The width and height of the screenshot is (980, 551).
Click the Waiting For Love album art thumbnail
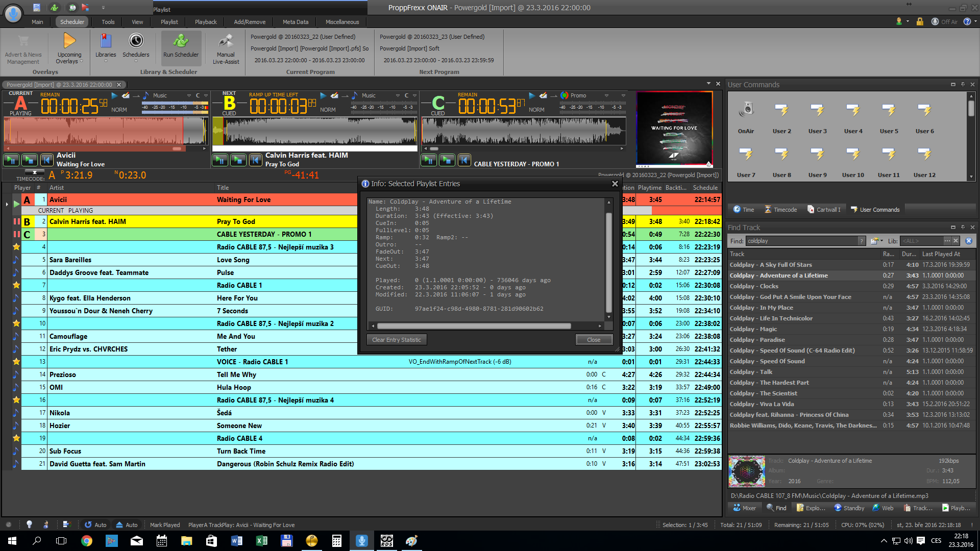[x=674, y=130]
